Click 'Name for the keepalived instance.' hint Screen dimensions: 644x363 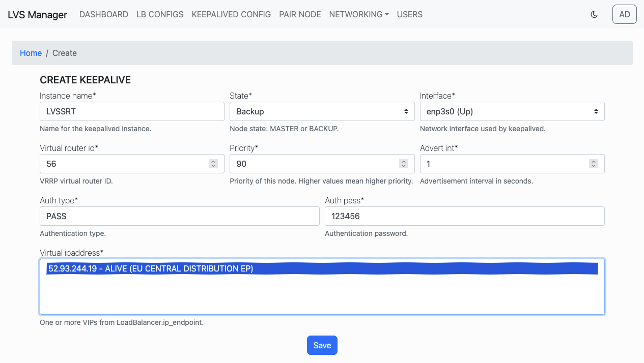pos(96,129)
